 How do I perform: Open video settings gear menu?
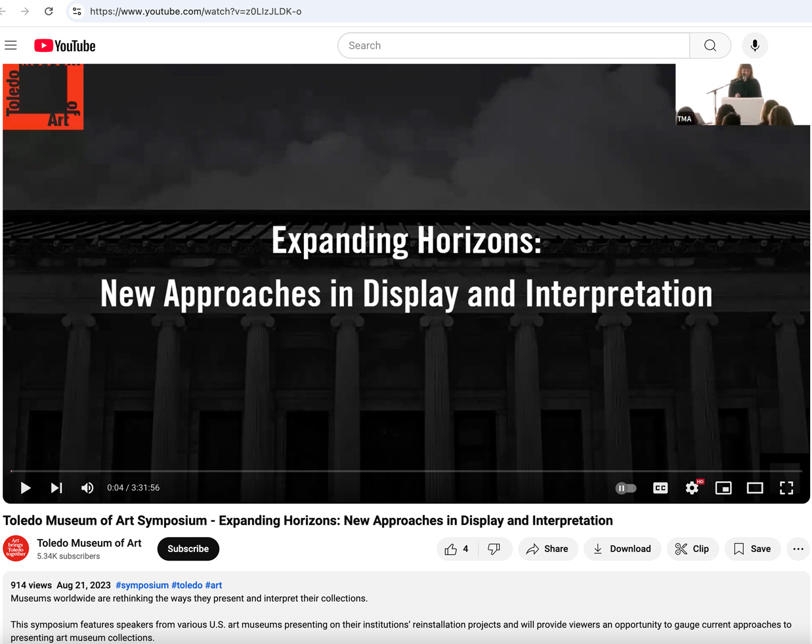pos(692,488)
